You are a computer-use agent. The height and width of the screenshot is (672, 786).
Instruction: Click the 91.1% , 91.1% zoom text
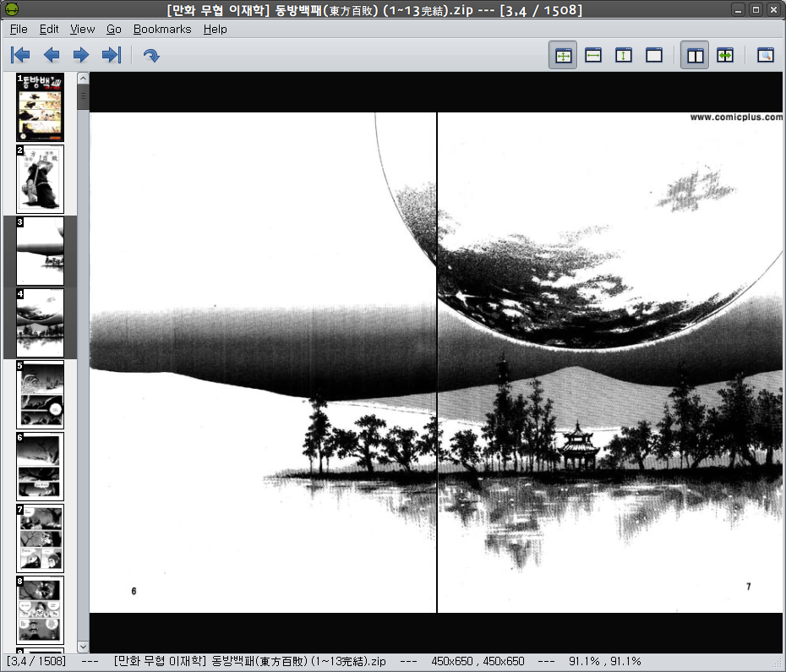(x=604, y=662)
